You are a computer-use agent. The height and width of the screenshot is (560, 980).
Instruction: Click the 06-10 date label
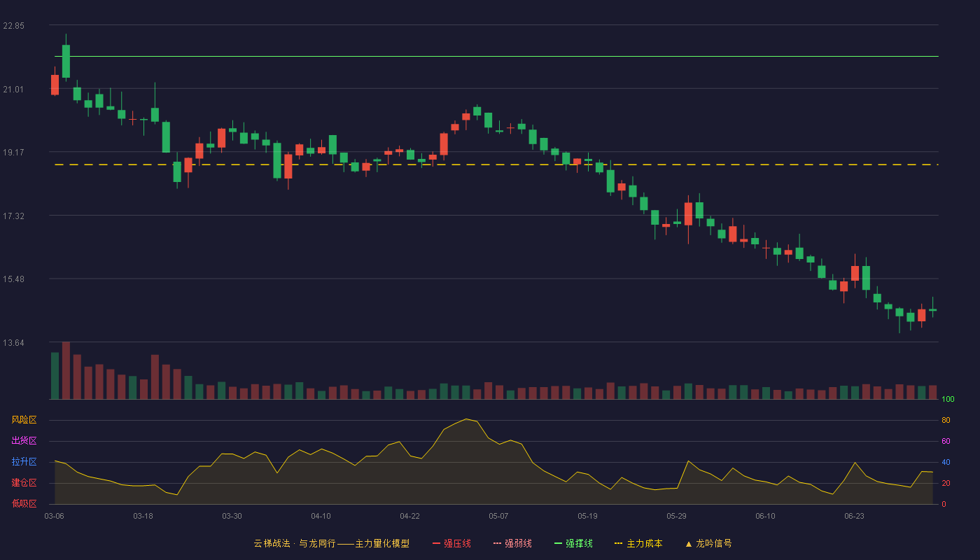766,516
